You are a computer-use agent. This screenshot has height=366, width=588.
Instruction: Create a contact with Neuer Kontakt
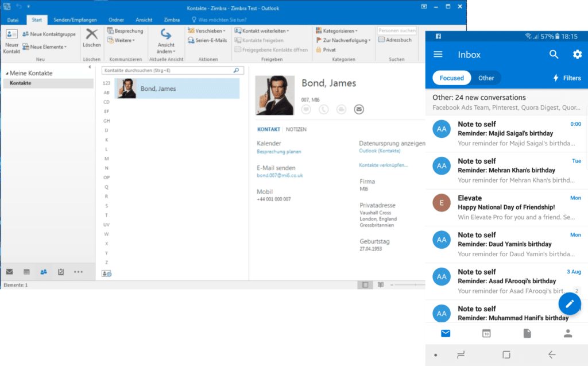(x=11, y=42)
